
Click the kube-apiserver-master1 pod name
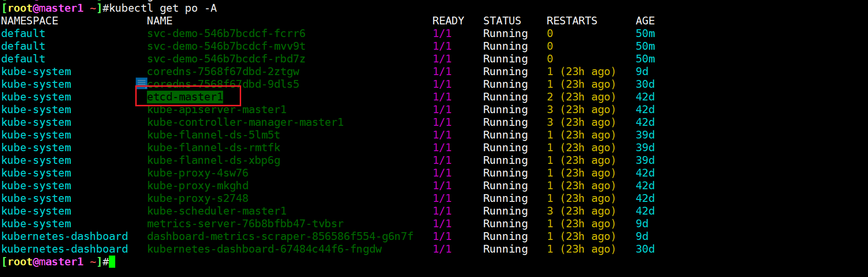tap(217, 110)
